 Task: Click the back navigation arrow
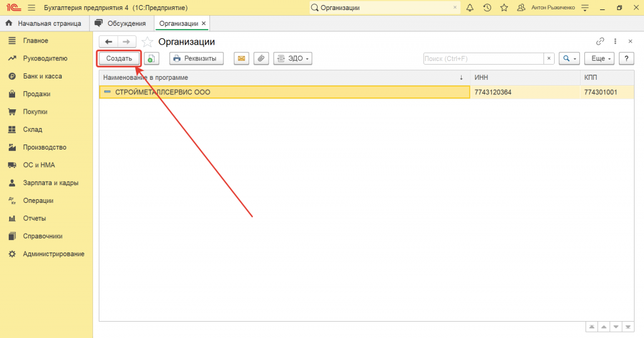(109, 41)
